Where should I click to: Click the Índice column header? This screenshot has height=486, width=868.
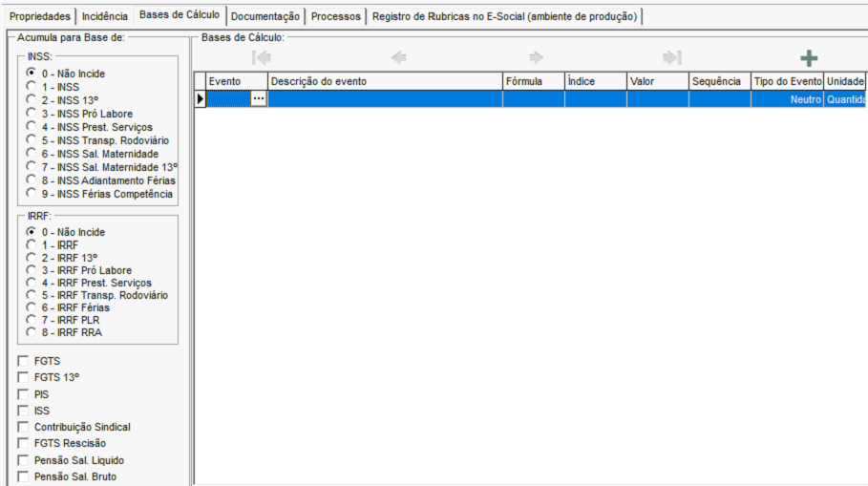[596, 81]
